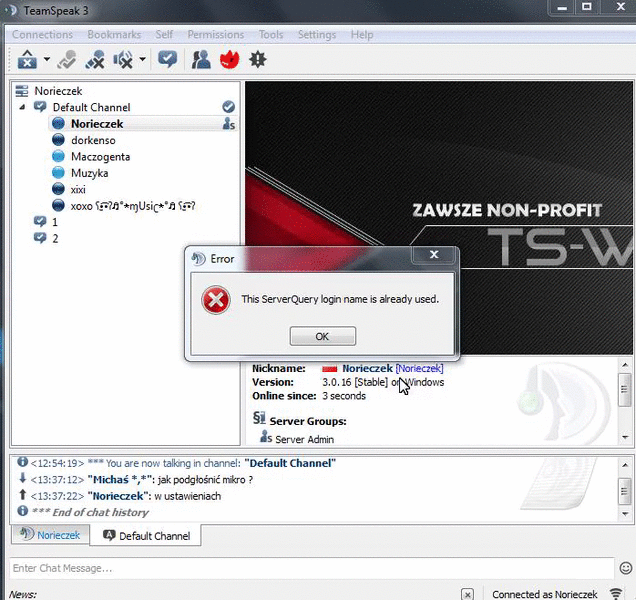Click the Enter Chat Message field
Viewport: 636px width, 600px height.
point(311,568)
